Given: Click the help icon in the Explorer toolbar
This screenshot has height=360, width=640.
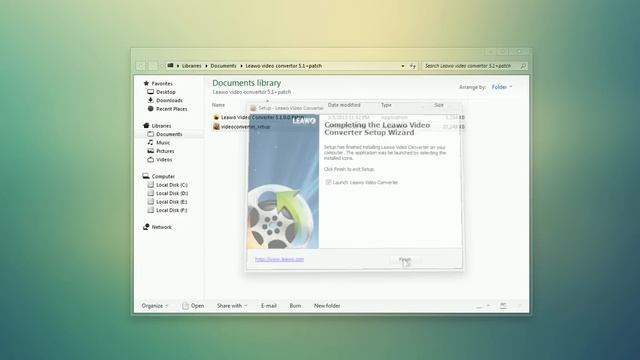Looking at the screenshot, I should point(520,306).
